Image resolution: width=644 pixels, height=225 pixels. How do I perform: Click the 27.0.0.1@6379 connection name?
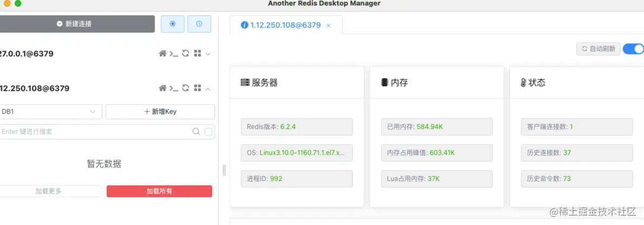coord(27,54)
